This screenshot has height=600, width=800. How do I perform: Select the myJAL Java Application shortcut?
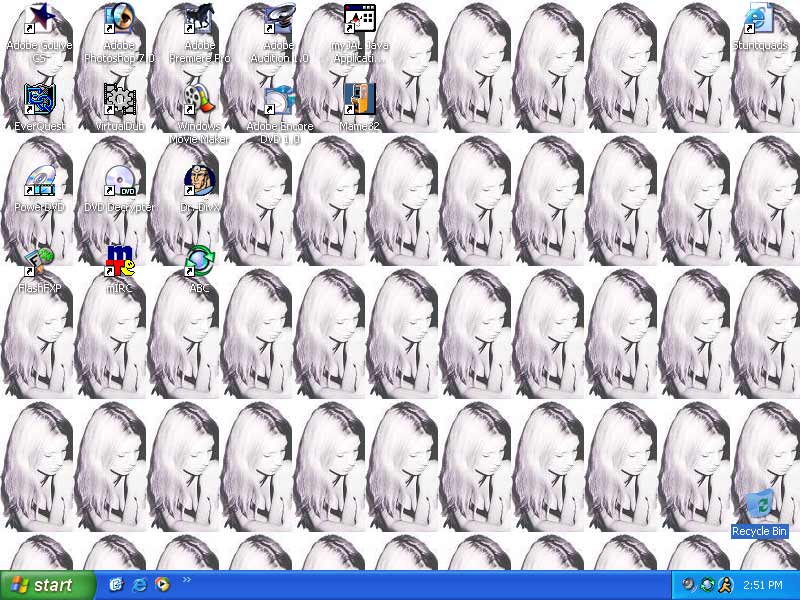(x=359, y=19)
